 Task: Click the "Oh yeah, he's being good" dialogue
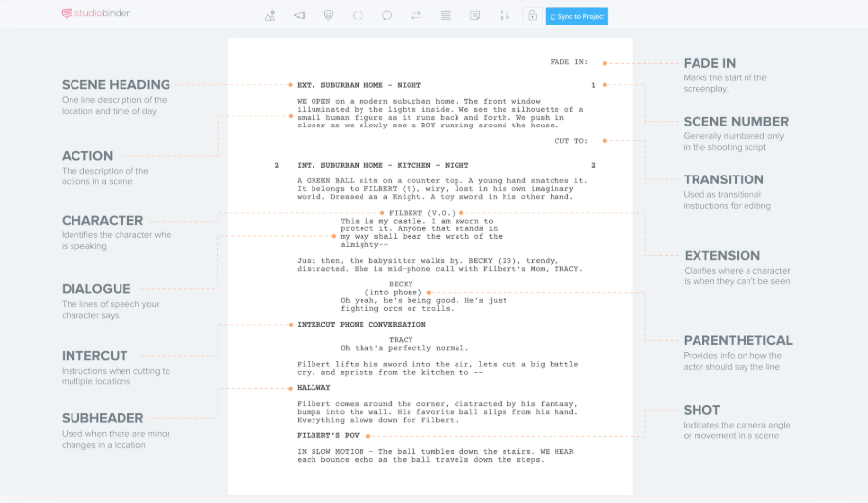click(x=423, y=304)
